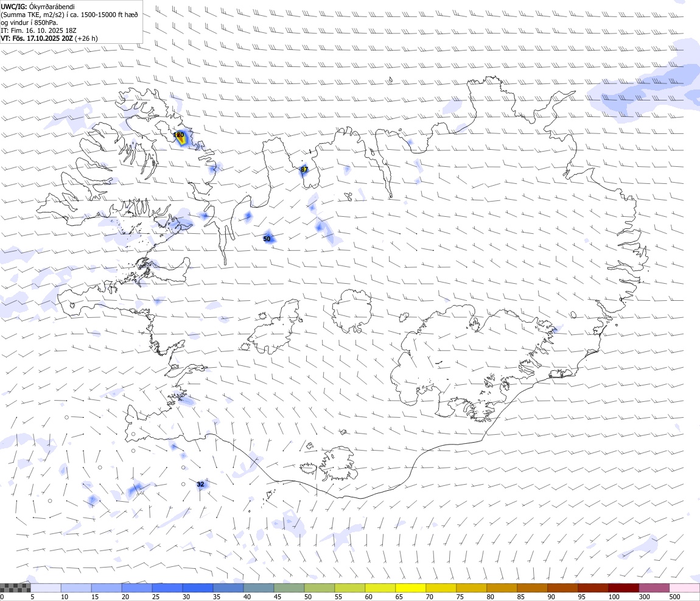This screenshot has height=601, width=700.
Task: Click the 80–85 legend color swatch
Action: [502, 588]
